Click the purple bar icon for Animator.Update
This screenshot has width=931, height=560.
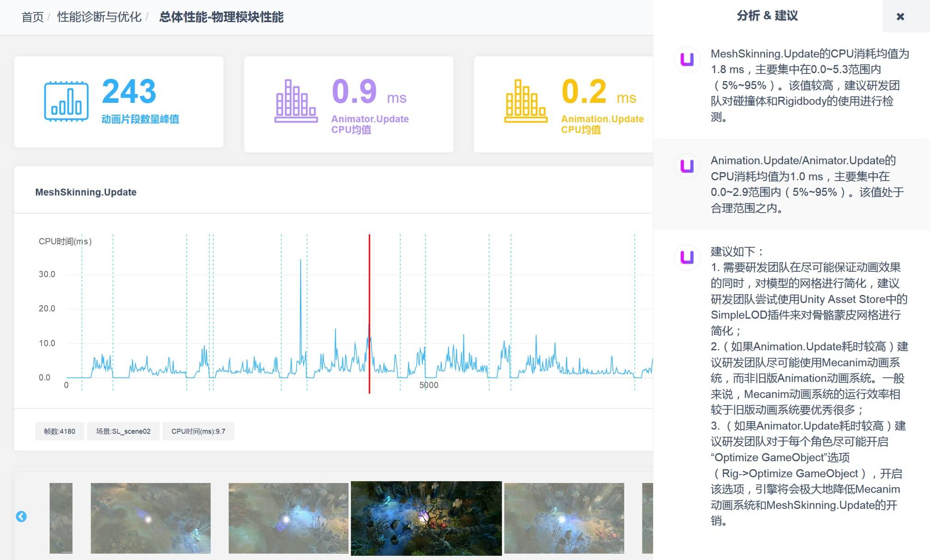296,101
